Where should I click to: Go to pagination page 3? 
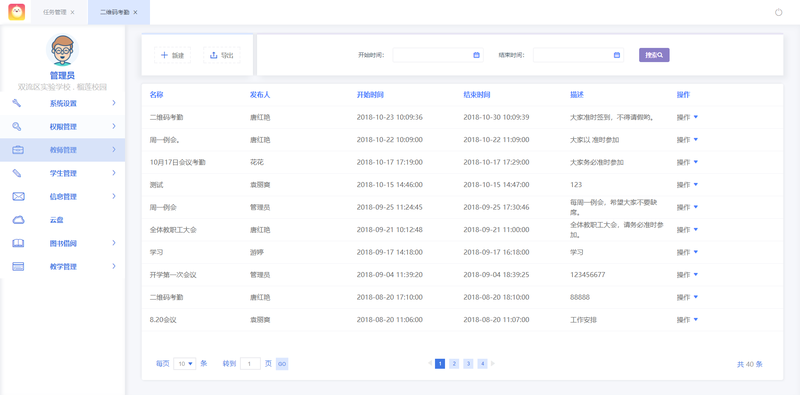coord(468,364)
